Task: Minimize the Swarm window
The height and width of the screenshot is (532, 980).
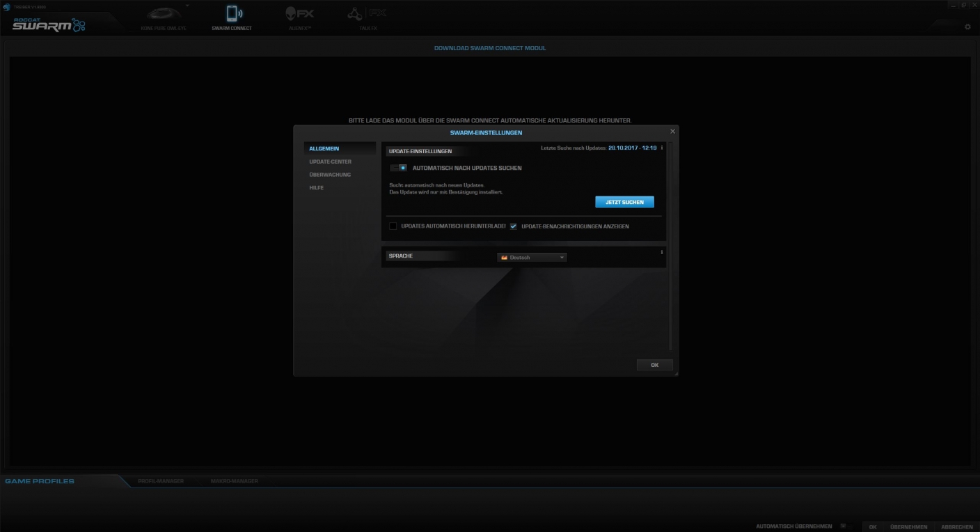Action: [x=953, y=5]
